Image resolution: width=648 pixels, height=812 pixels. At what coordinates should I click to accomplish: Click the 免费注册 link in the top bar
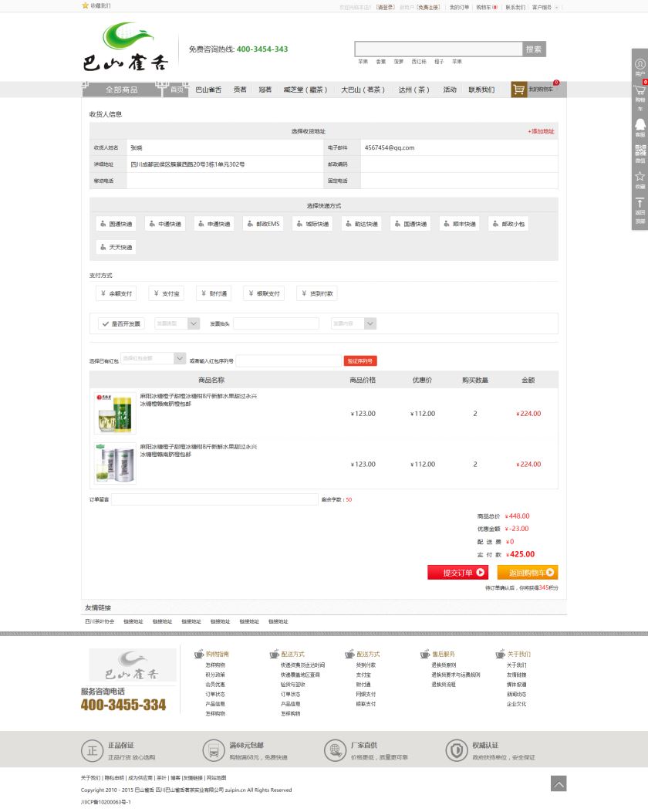pyautogui.click(x=429, y=7)
